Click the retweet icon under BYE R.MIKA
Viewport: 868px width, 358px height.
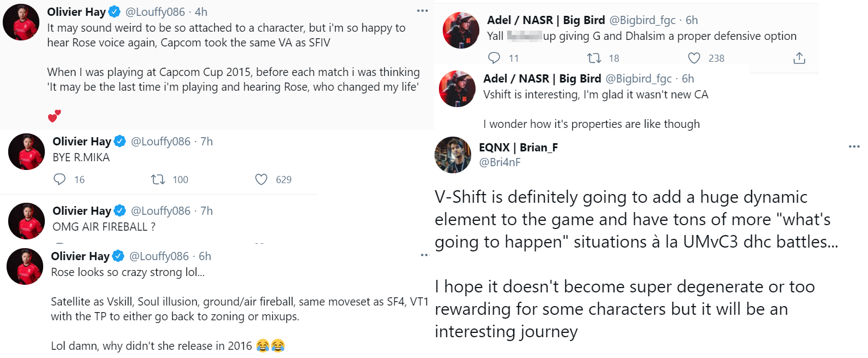click(x=157, y=179)
